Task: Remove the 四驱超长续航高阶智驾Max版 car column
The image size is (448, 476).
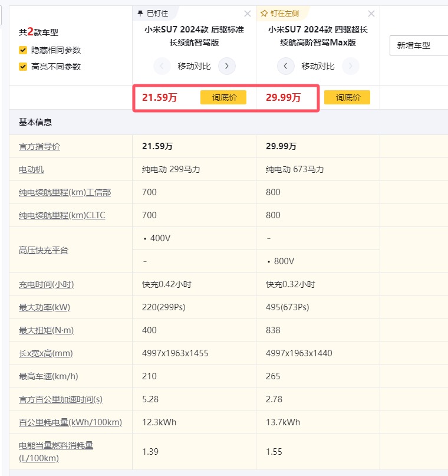Action: pyautogui.click(x=371, y=14)
